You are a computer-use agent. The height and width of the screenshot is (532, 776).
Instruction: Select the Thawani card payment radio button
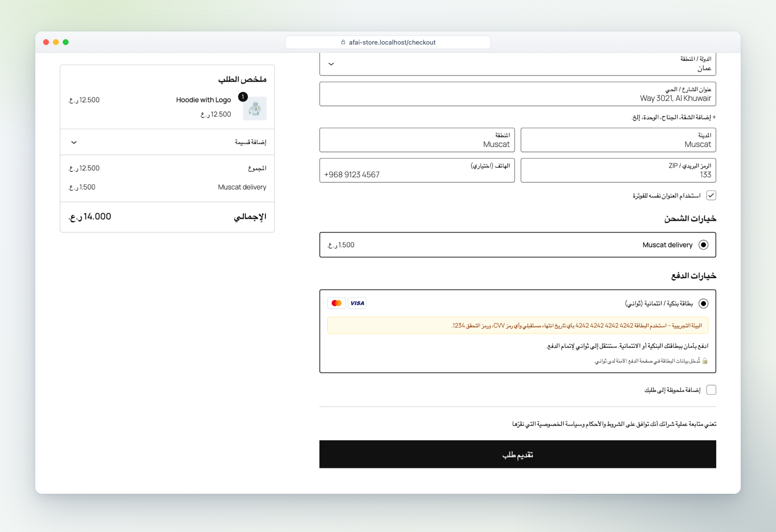coord(703,304)
